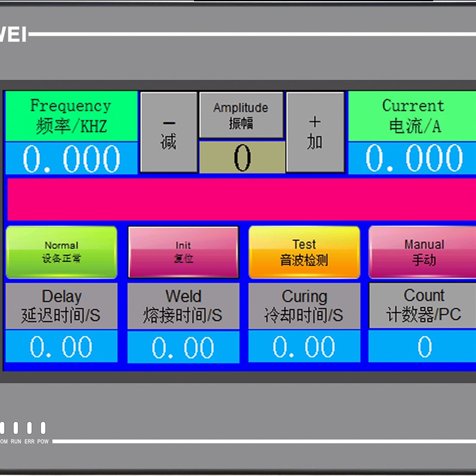
Task: Select the amplitude value field showing 0
Action: tap(242, 157)
